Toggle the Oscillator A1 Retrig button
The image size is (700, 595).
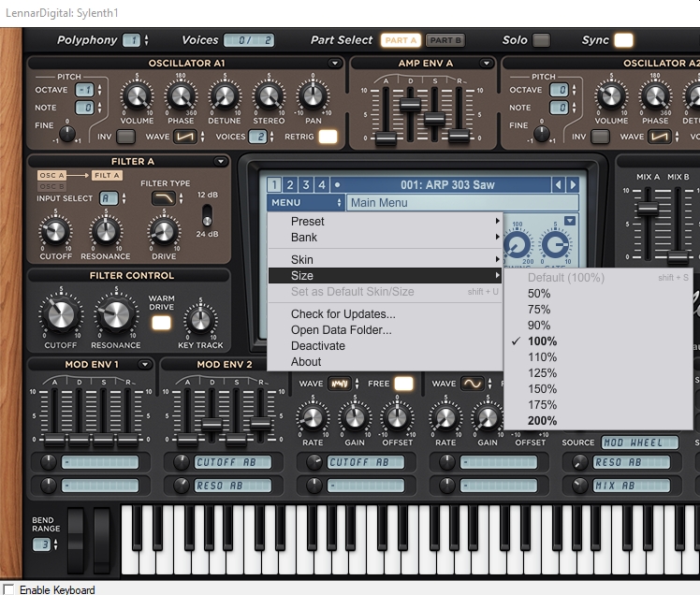tap(328, 137)
